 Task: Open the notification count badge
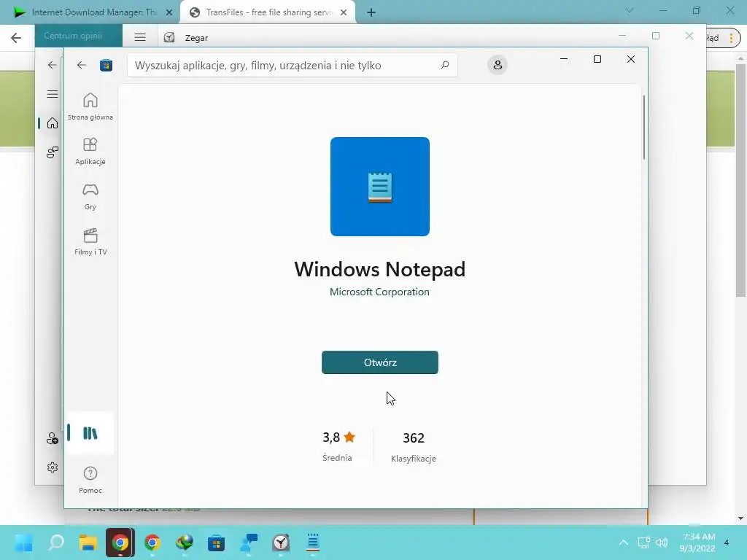click(727, 542)
